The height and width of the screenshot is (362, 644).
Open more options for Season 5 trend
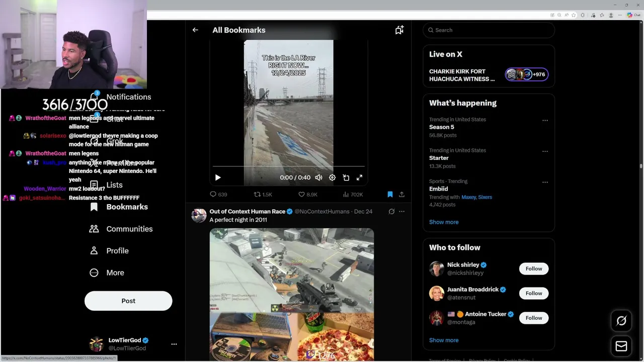pos(545,121)
